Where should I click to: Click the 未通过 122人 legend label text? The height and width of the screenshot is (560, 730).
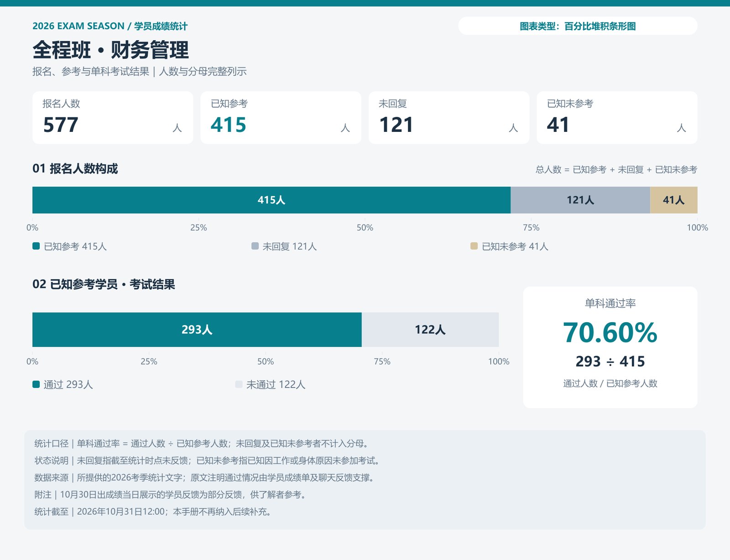276,385
